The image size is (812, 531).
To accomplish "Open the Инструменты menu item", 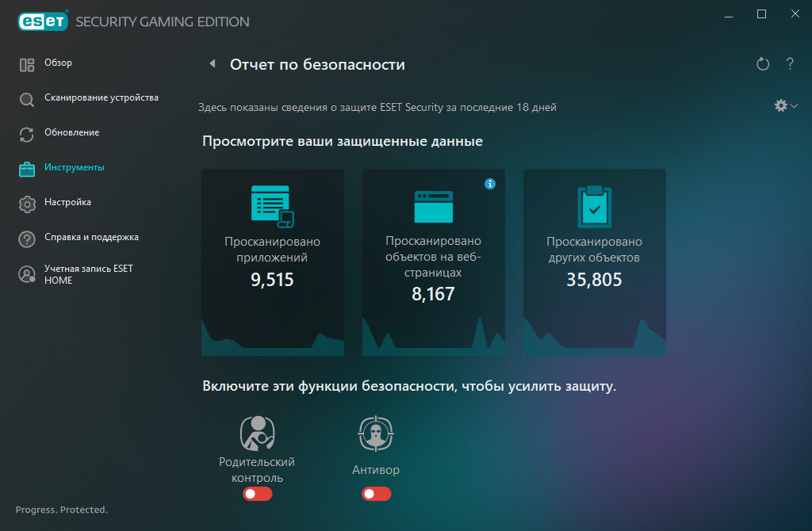I will click(x=75, y=167).
